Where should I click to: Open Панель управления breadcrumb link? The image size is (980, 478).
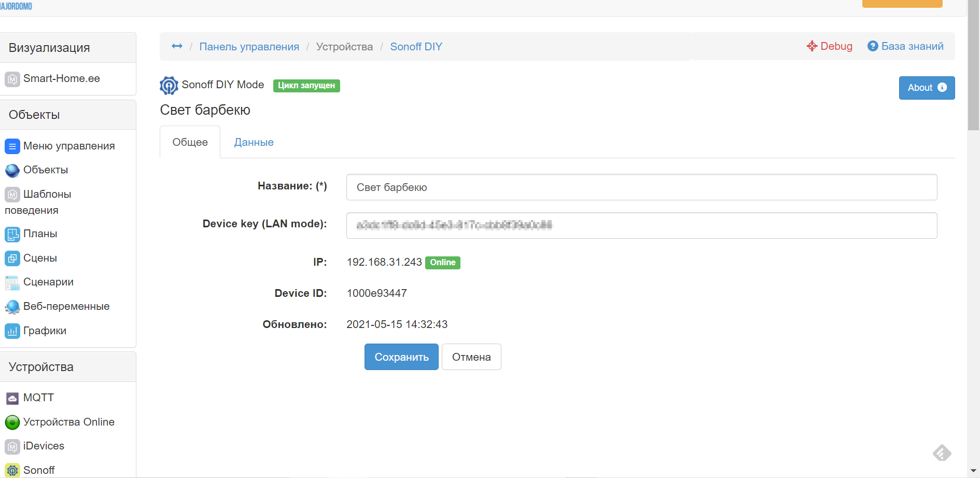(x=249, y=47)
